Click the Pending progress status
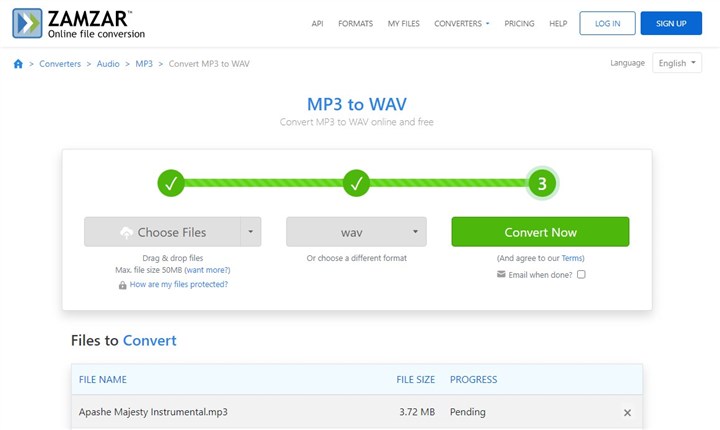The height and width of the screenshot is (430, 720). click(x=467, y=412)
